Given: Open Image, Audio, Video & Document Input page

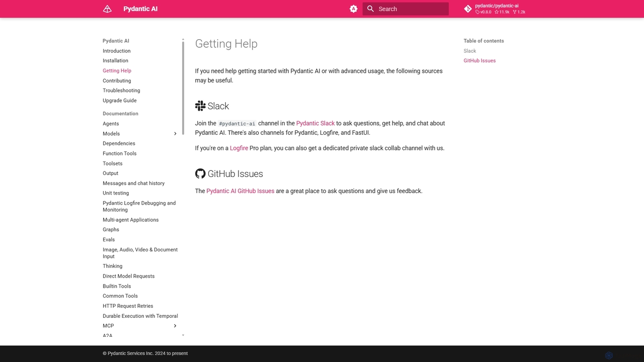Looking at the screenshot, I should (x=140, y=253).
